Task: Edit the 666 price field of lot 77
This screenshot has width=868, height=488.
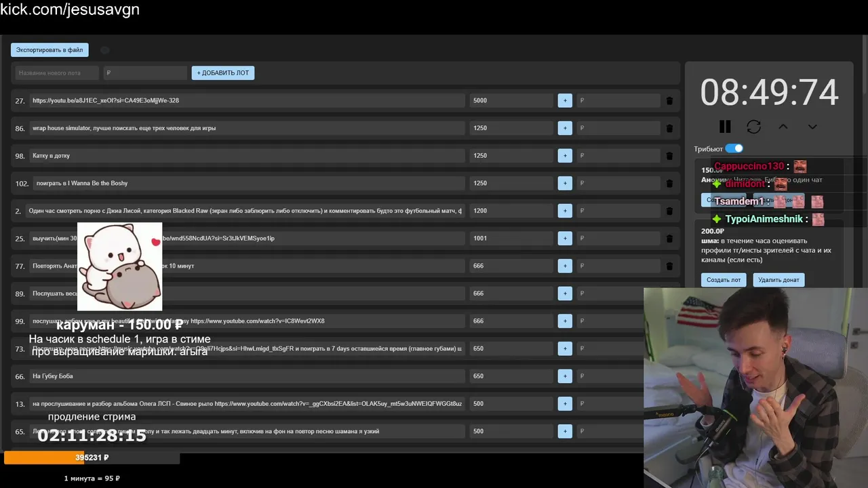Action: (x=511, y=266)
